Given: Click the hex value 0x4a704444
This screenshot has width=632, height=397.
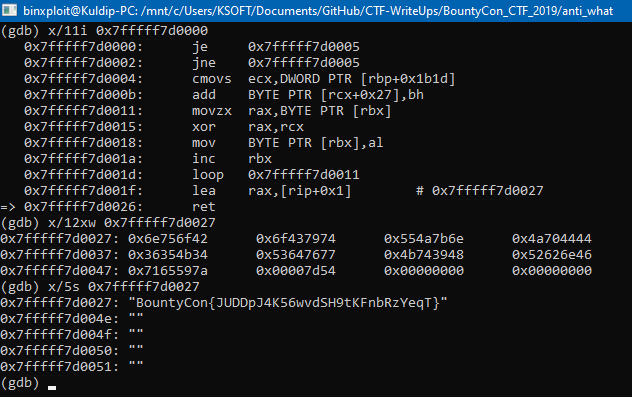Looking at the screenshot, I should 551,239.
